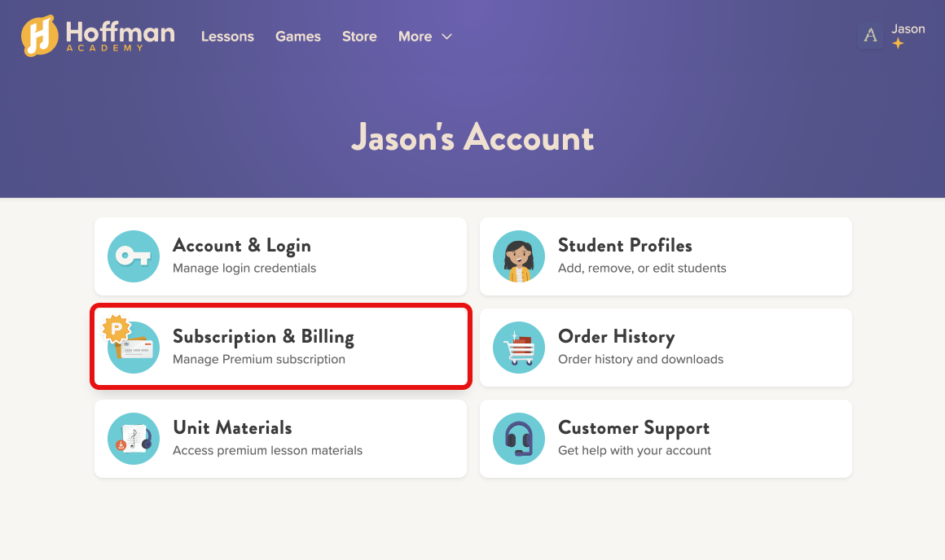Click the user avatar icon beside Jason

click(870, 35)
